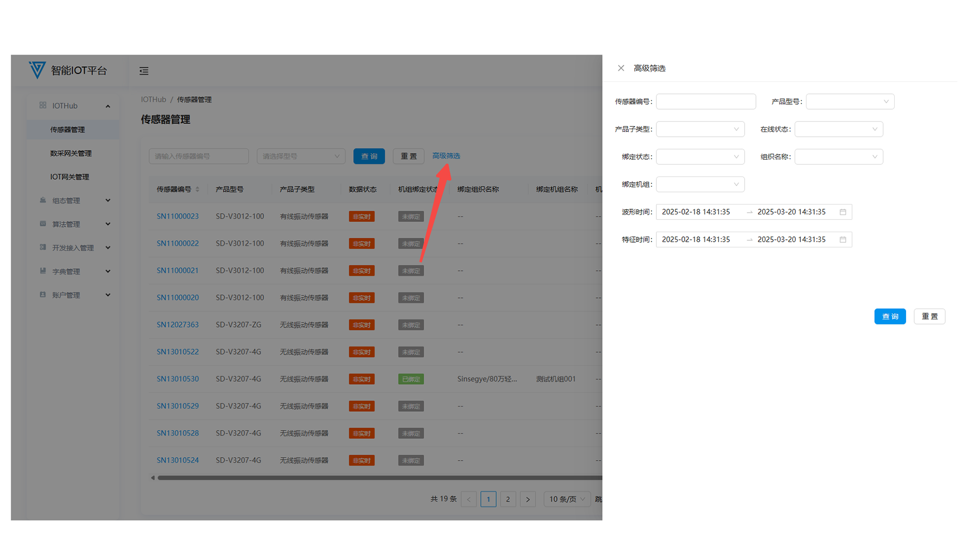Click the 已绑定 green tag for SN13010530
The image size is (980, 551).
click(411, 379)
